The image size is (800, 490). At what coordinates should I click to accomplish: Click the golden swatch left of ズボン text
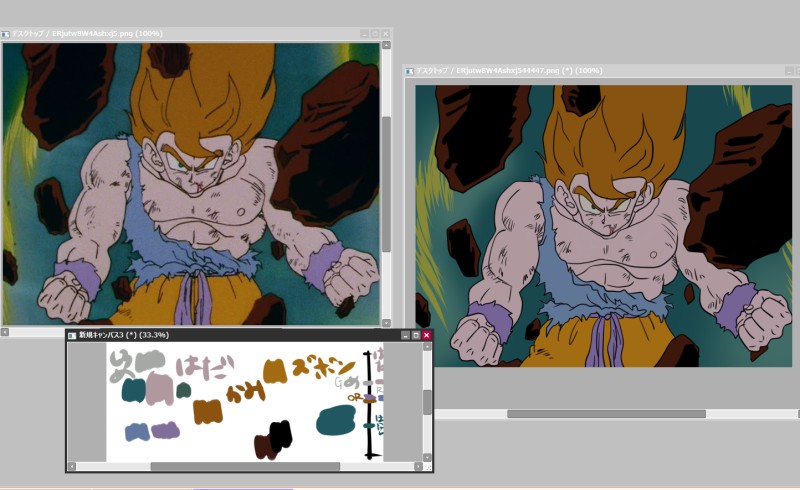(x=274, y=371)
